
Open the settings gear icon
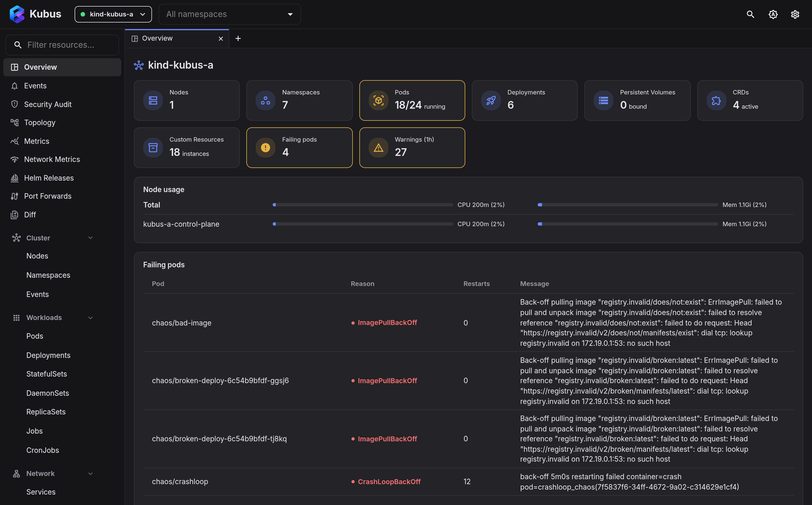(x=795, y=14)
